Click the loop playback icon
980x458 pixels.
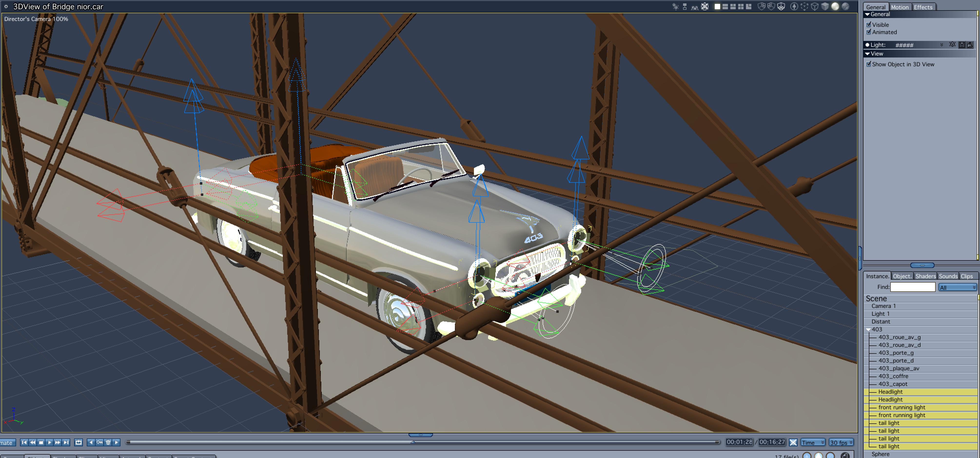[x=78, y=442]
